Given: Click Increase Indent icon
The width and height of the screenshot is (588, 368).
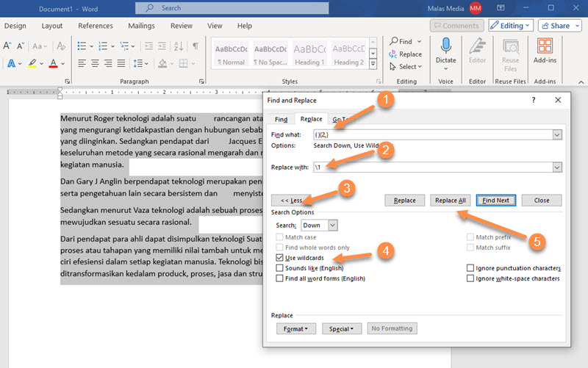Looking at the screenshot, I should (162, 46).
